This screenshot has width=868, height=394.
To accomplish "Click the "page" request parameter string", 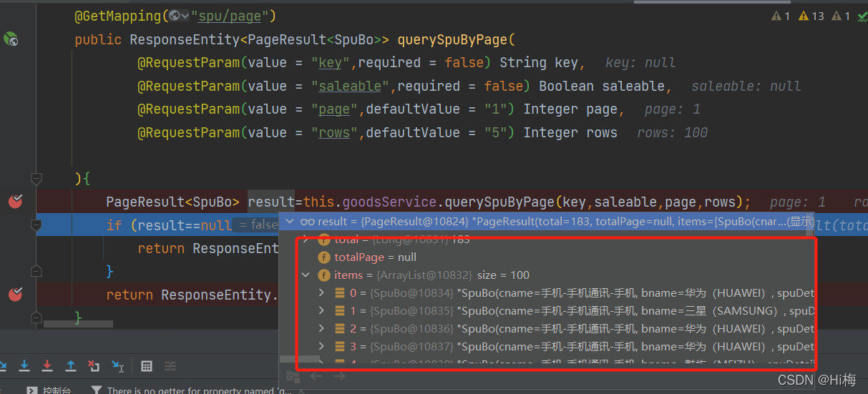I will pos(334,109).
